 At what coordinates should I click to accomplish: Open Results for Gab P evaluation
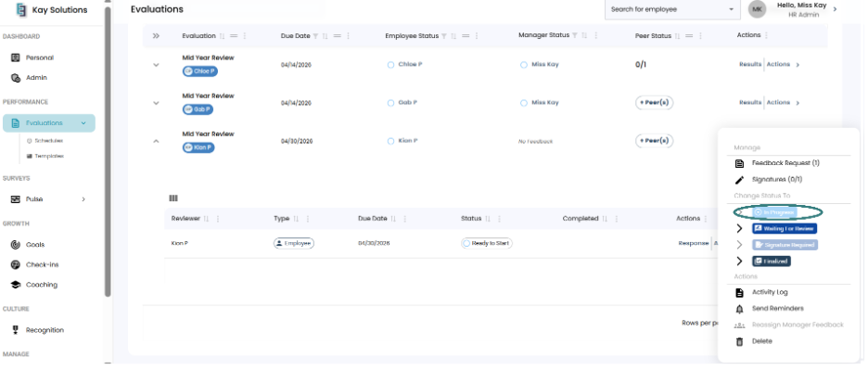[750, 103]
